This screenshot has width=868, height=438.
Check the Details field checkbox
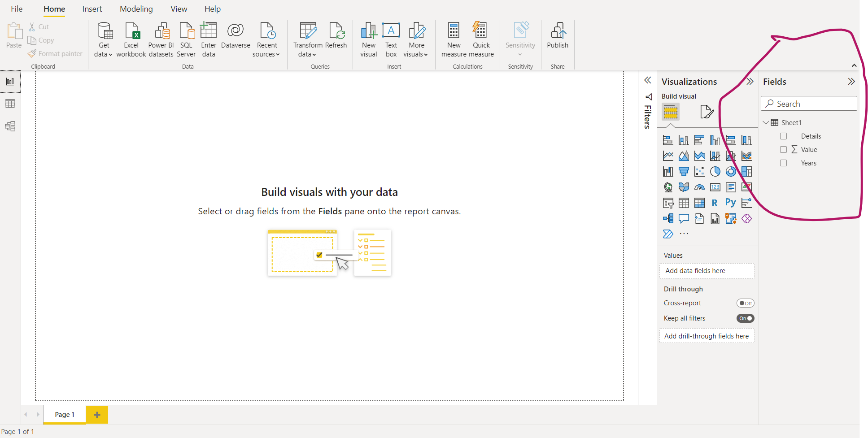pos(783,136)
